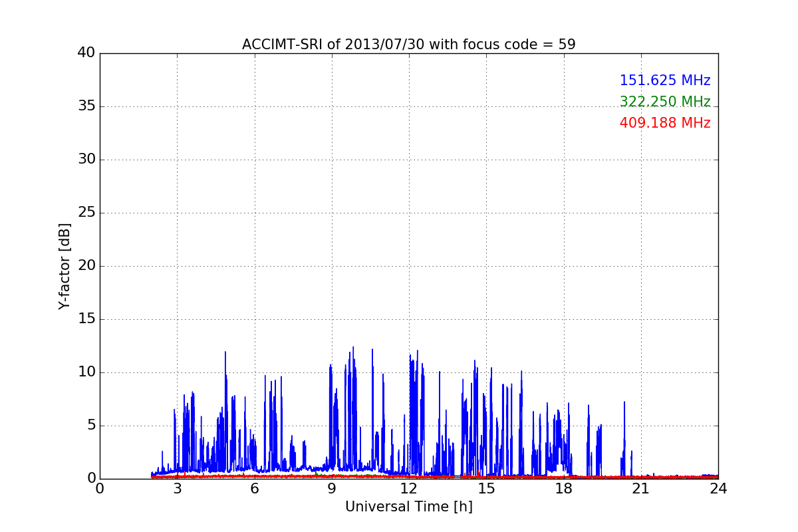Click the x-axis tick label 24
The image size is (798, 532).
pos(718,489)
